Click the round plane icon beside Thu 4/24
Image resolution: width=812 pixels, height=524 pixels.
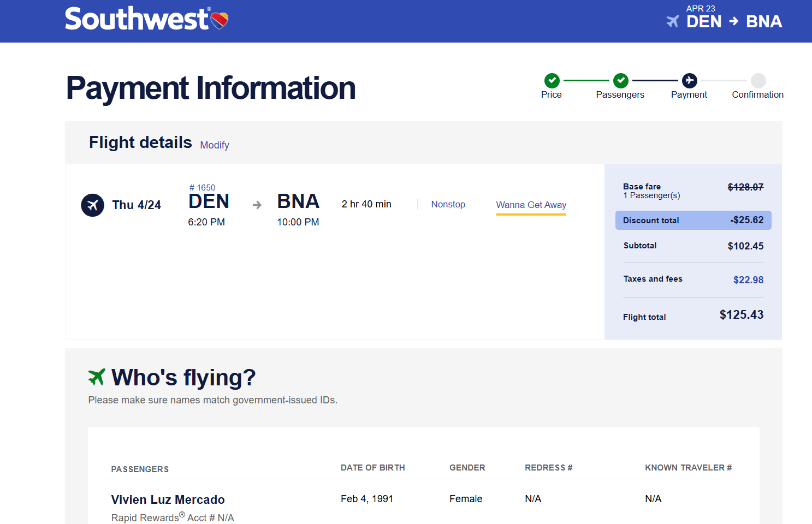click(92, 205)
